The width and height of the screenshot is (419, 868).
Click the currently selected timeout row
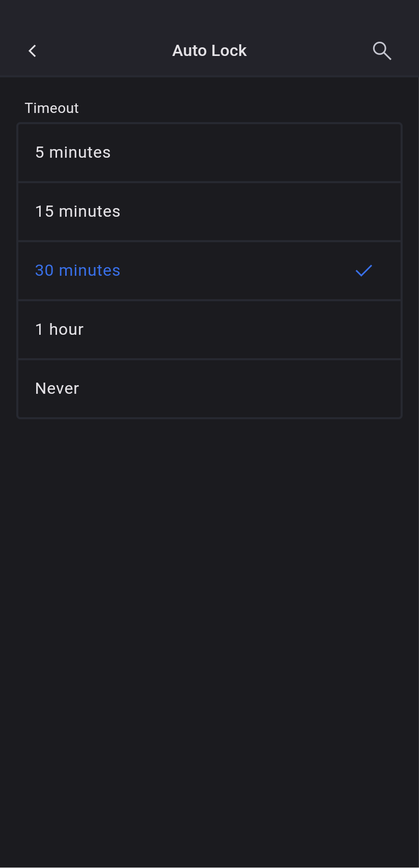(x=209, y=271)
